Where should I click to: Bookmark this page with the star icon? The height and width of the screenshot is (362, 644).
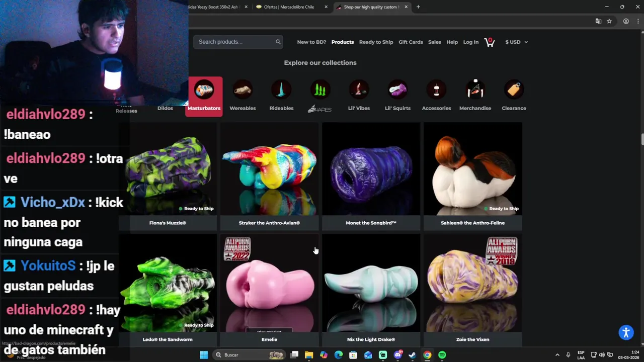[x=609, y=21]
